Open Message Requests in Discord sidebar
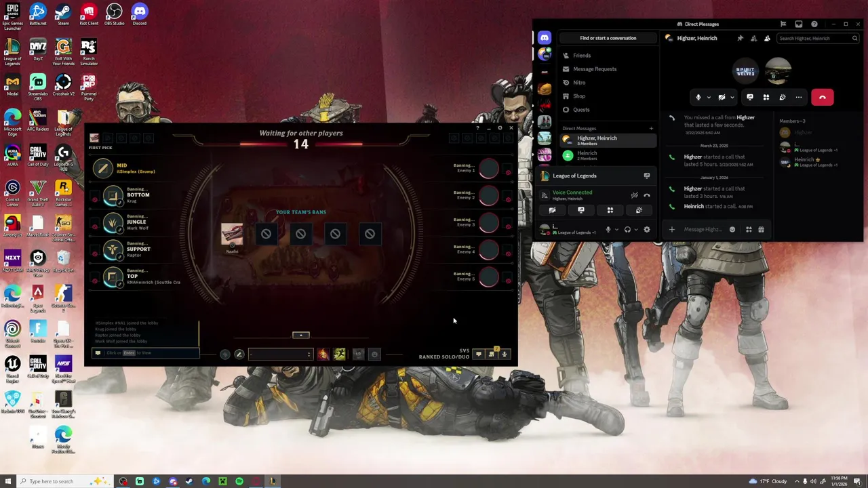This screenshot has height=488, width=868. point(607,69)
